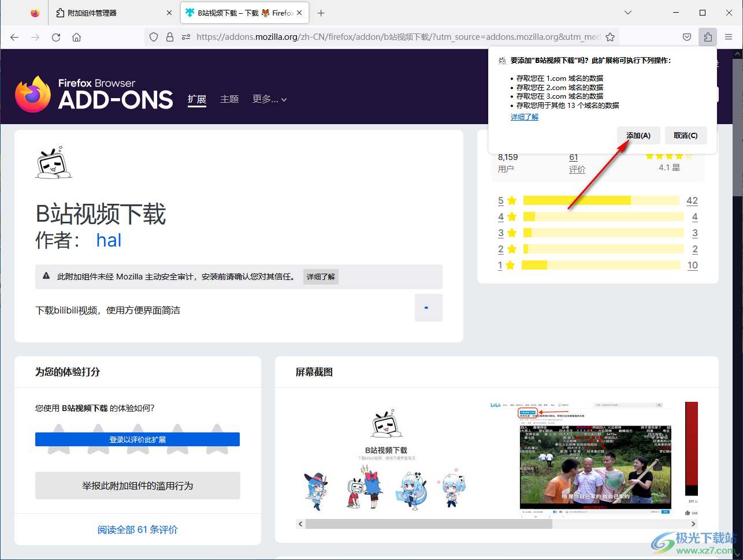Click the permissions icon in address bar
The image size is (743, 560).
point(185,37)
